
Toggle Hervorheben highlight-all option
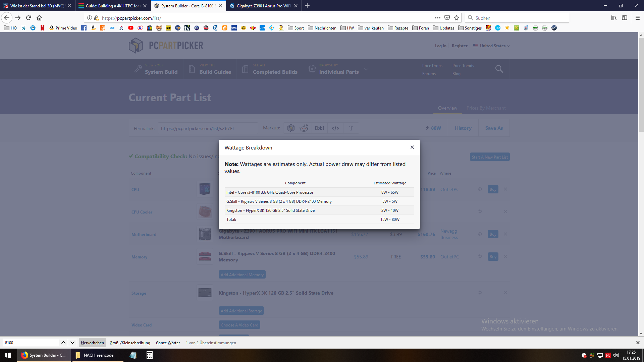[x=92, y=343]
